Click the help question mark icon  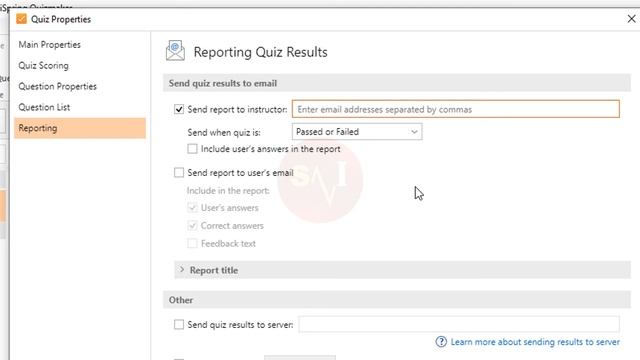pos(441,342)
